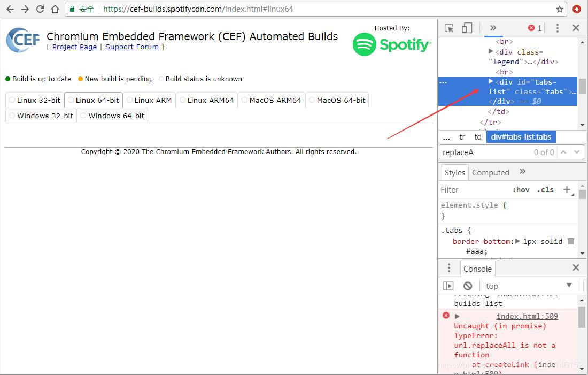
Task: Select div#tabs-list.tabs breadcrumb
Action: (x=521, y=137)
